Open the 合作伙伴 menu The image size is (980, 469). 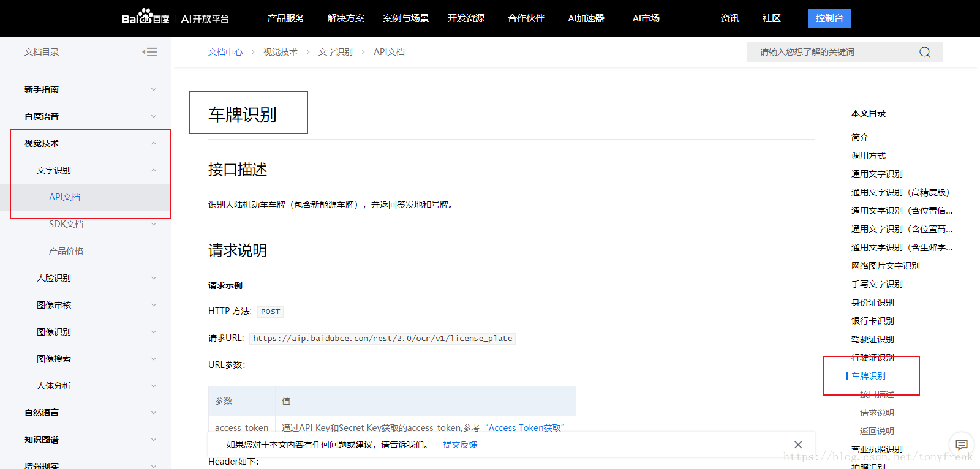pyautogui.click(x=526, y=18)
